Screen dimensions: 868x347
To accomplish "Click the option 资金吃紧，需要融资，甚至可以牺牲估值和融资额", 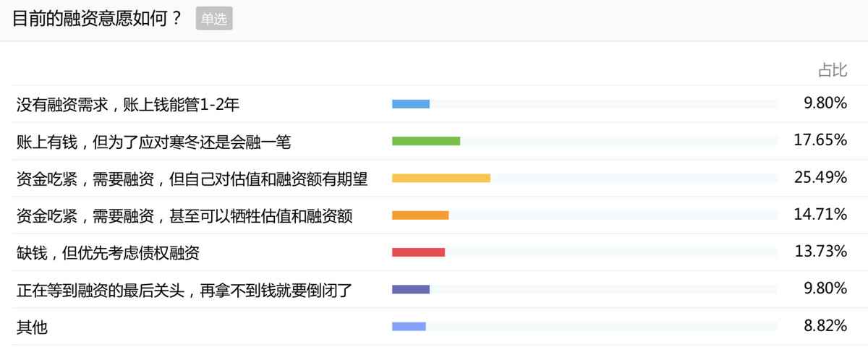I will coord(184,215).
